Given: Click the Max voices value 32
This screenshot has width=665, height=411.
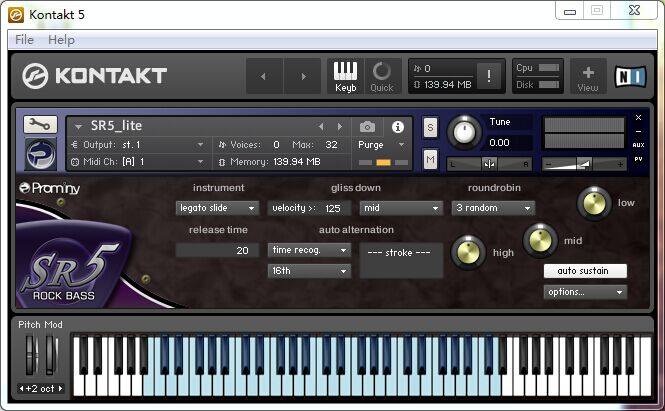Looking at the screenshot, I should point(331,145).
